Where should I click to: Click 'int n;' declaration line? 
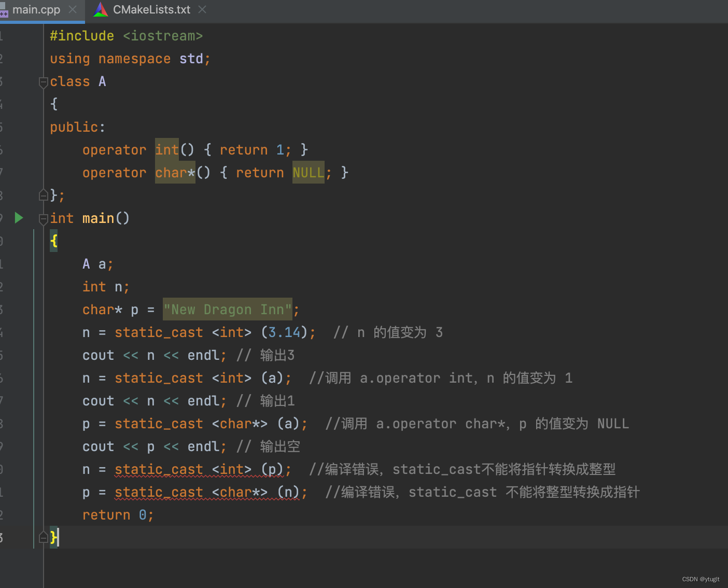coord(106,287)
